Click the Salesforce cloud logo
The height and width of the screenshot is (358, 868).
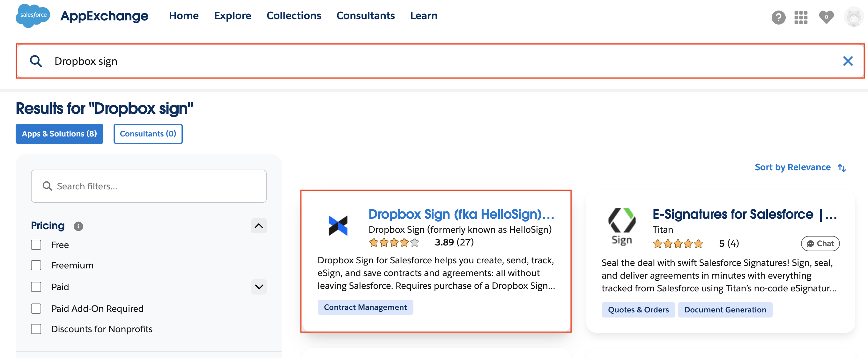(x=33, y=16)
